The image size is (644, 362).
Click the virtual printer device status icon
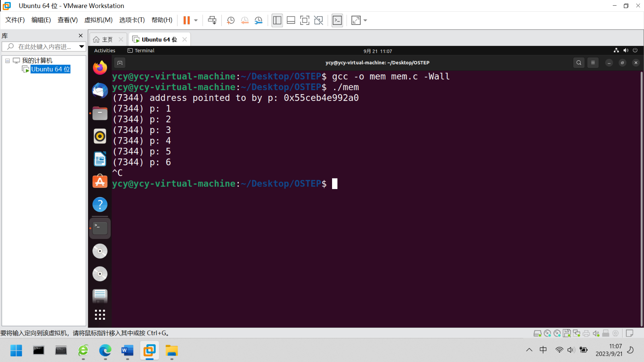pyautogui.click(x=586, y=333)
